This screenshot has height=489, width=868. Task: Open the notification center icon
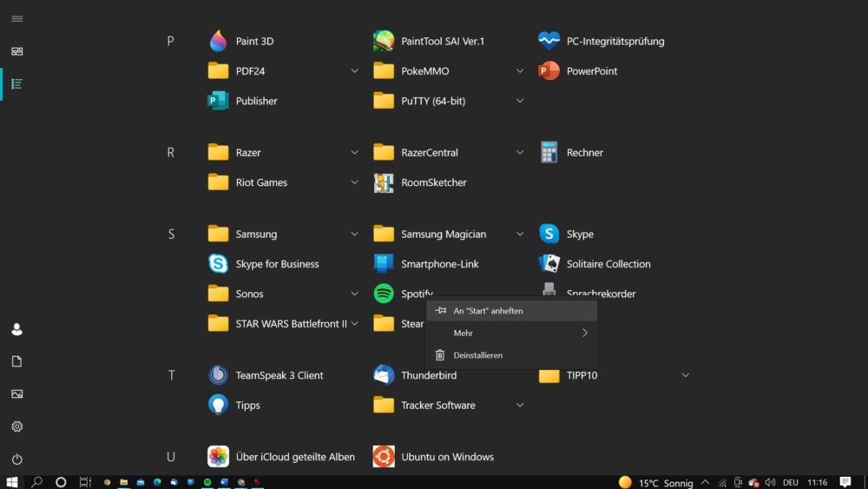pos(845,482)
